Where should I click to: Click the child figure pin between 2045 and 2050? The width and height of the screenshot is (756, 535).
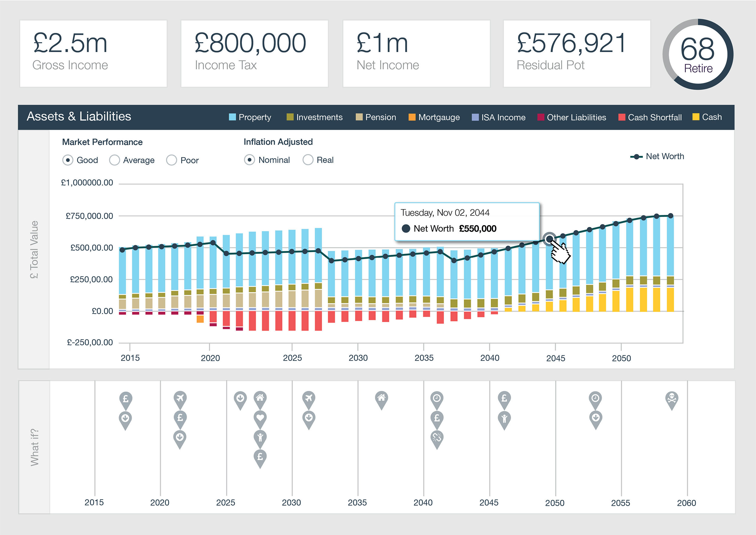[504, 419]
